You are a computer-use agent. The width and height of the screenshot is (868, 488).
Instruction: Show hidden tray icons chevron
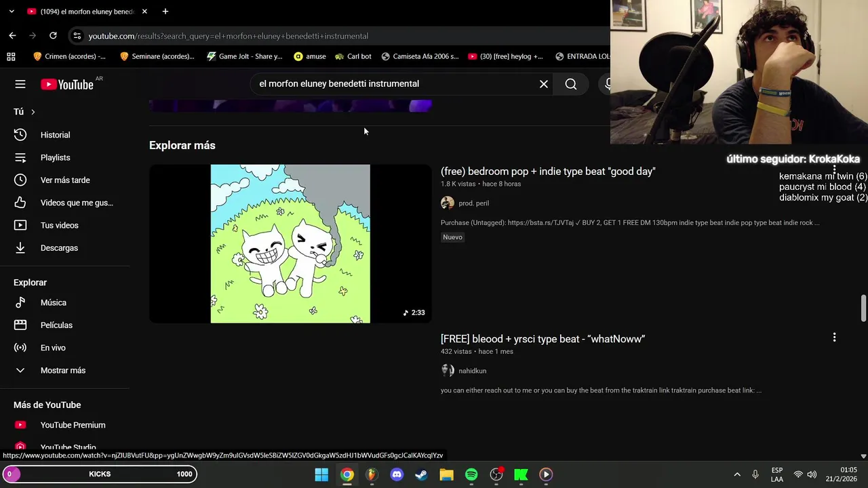[737, 474]
